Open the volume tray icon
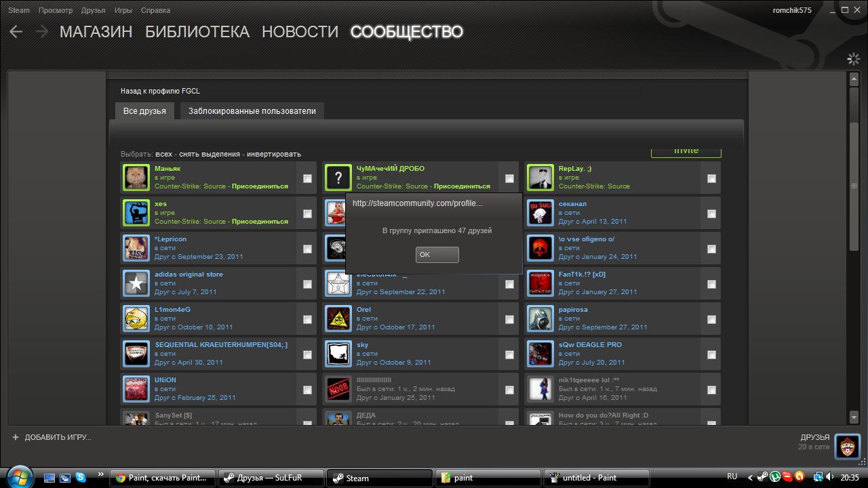The image size is (868, 488). pyautogui.click(x=830, y=477)
